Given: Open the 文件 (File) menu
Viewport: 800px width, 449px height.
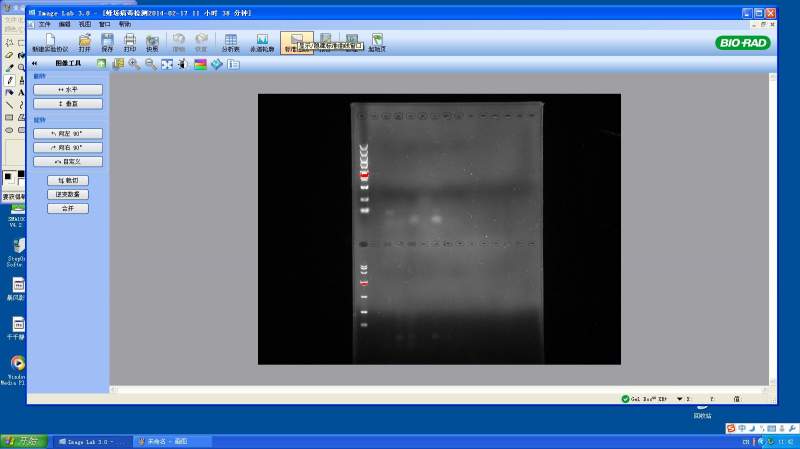Looking at the screenshot, I should point(45,24).
